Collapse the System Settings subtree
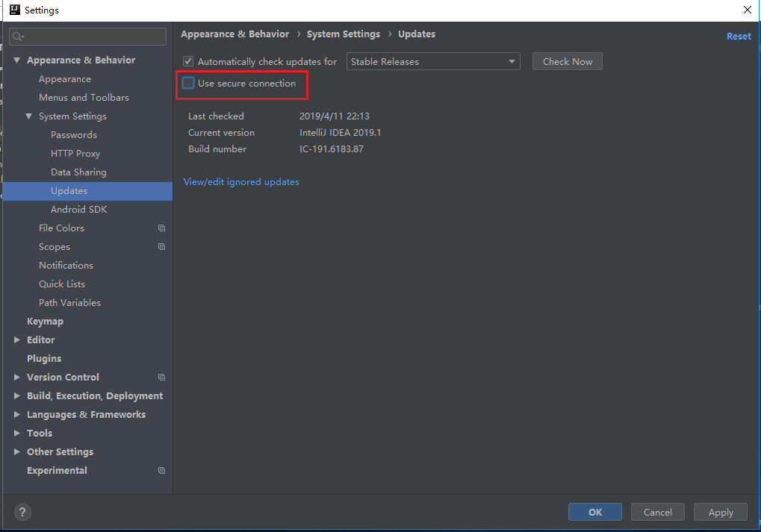 pyautogui.click(x=28, y=116)
